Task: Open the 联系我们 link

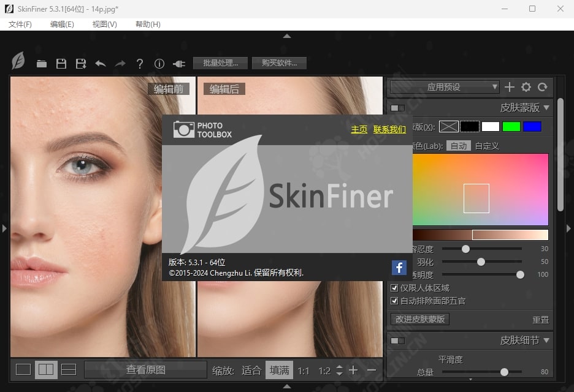Action: coord(389,129)
